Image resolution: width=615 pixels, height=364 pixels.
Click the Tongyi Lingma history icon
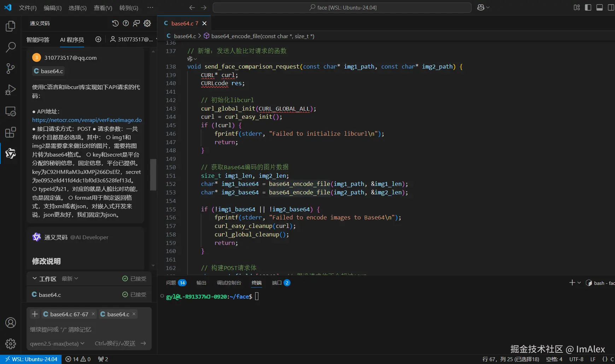[115, 23]
